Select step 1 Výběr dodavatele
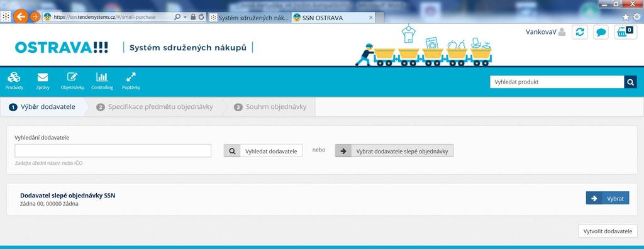The image size is (644, 249). pyautogui.click(x=42, y=107)
